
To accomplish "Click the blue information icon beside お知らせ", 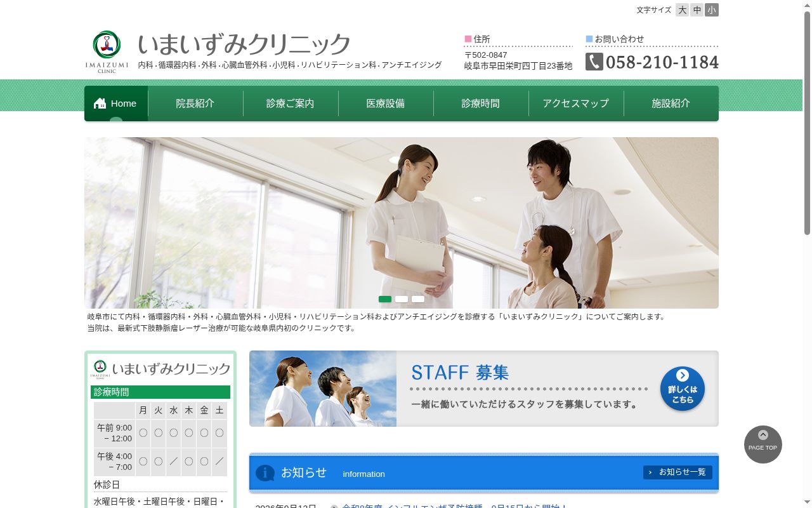I will coord(265,473).
